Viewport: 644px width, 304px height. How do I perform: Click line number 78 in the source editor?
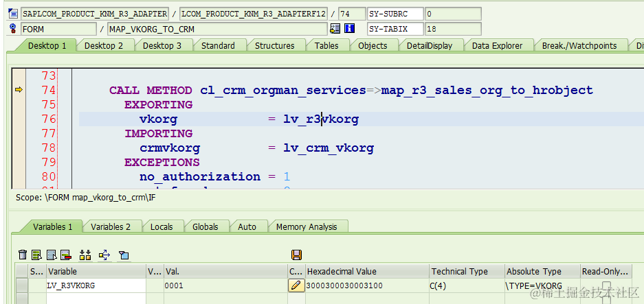point(49,148)
